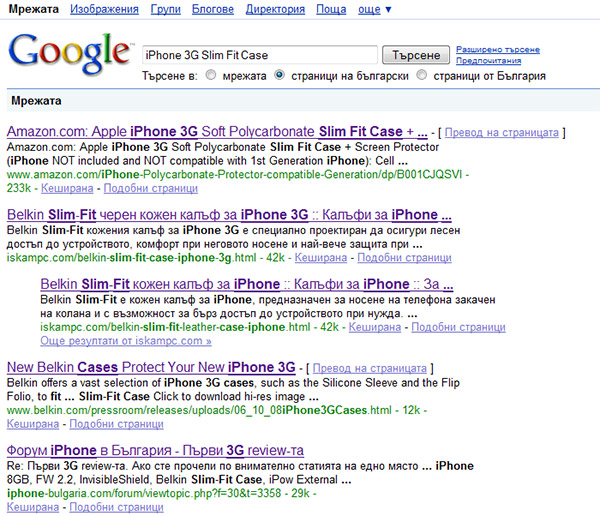Screen dimensions: 600x516
Task: Go to the Групи tab
Action: (165, 9)
